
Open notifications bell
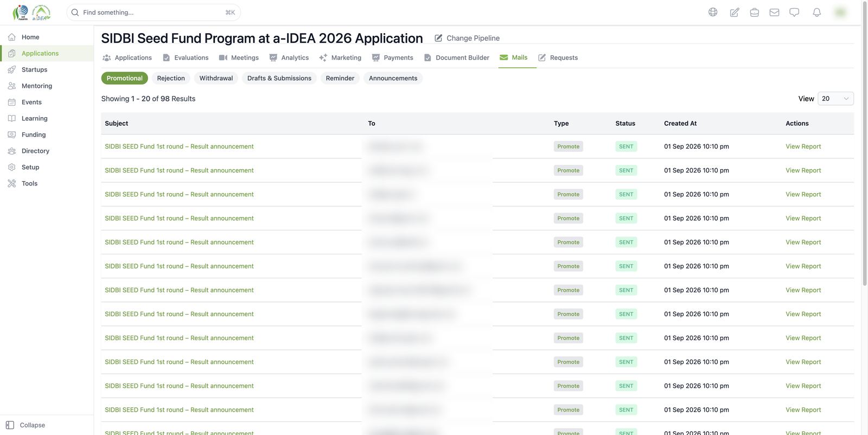(x=816, y=12)
